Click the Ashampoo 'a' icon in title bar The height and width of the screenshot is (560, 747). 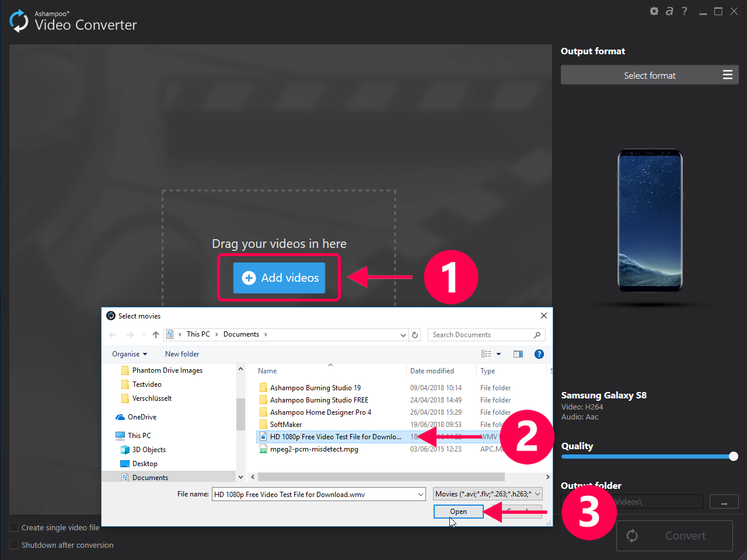[669, 11]
